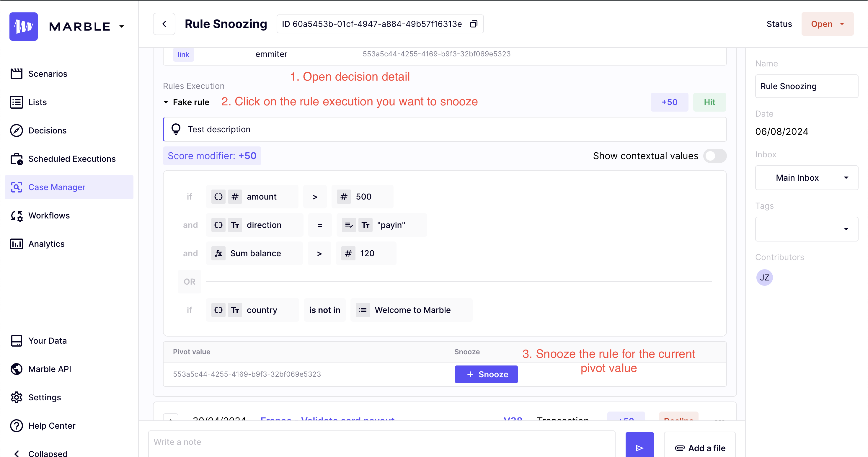868x457 pixels.
Task: Click the Decisions compass icon
Action: (17, 130)
